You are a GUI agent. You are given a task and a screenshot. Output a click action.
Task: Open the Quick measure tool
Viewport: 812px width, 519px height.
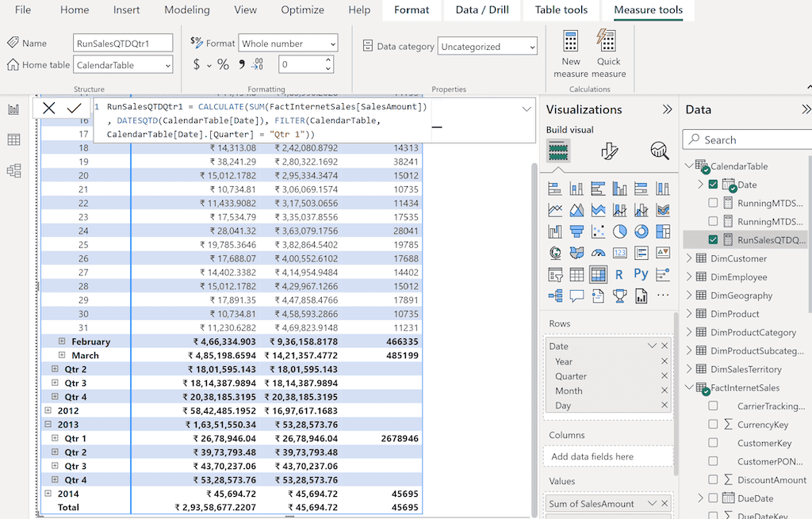pos(607,51)
